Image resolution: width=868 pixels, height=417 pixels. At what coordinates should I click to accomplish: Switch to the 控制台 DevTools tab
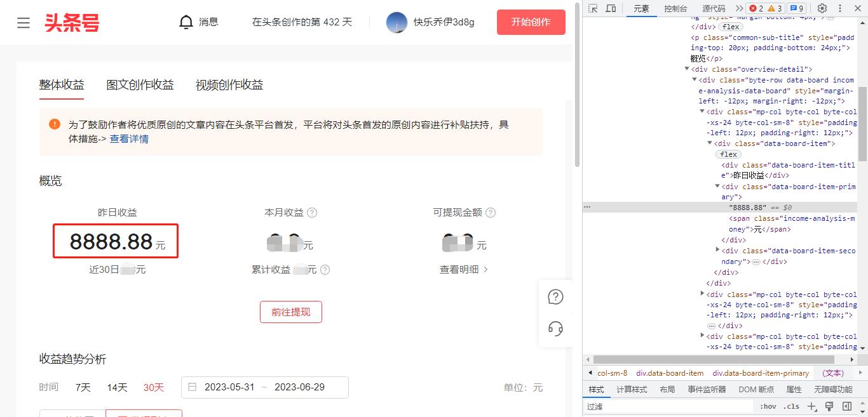click(x=675, y=8)
